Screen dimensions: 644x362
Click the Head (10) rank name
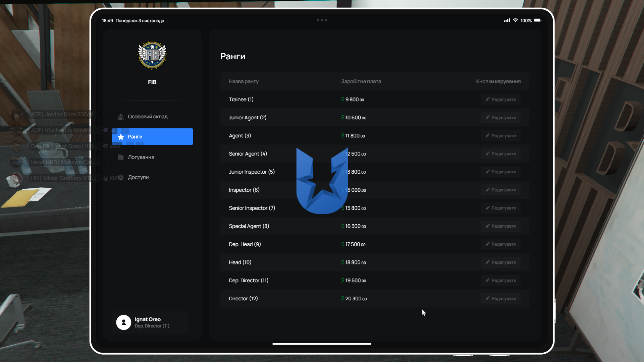[x=240, y=262]
